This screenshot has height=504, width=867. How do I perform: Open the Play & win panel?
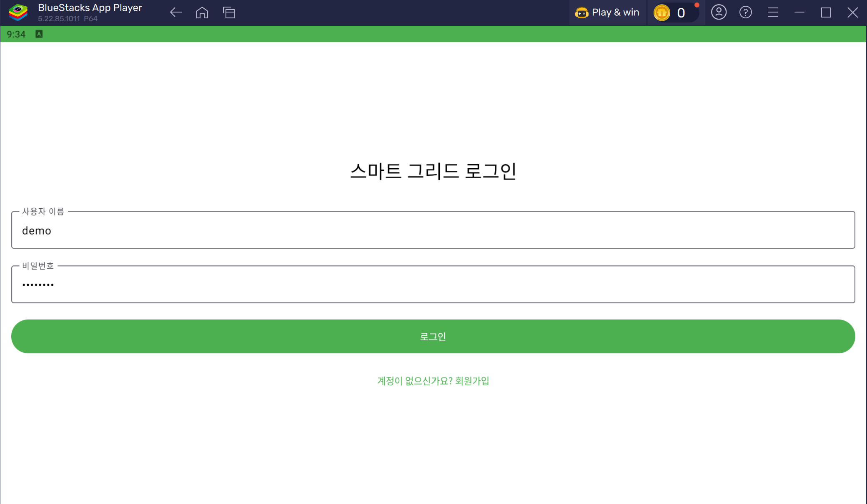607,12
